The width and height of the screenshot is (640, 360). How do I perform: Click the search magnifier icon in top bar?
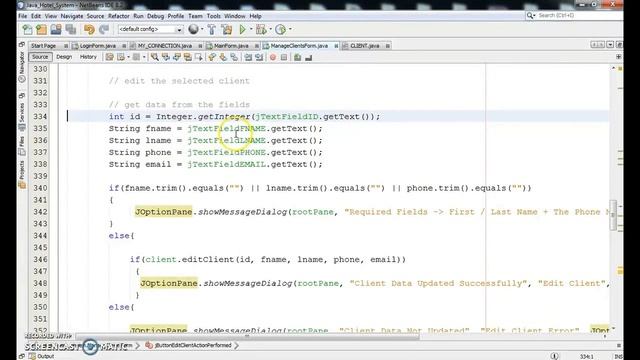coord(530,16)
